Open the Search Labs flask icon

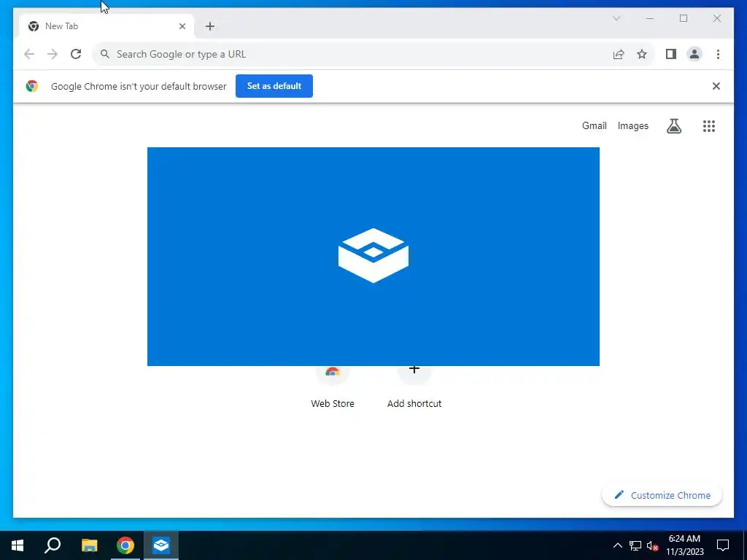pyautogui.click(x=673, y=125)
